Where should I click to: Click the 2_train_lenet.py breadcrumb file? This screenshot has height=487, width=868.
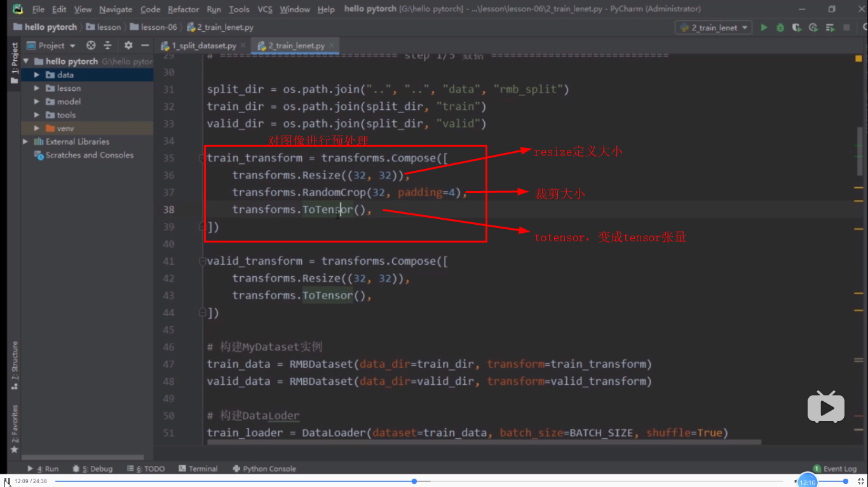click(220, 27)
